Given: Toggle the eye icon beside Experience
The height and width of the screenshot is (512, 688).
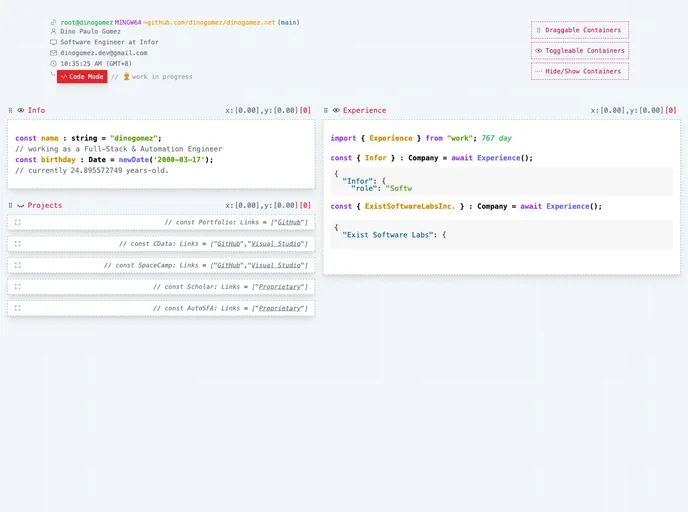Looking at the screenshot, I should [336, 111].
